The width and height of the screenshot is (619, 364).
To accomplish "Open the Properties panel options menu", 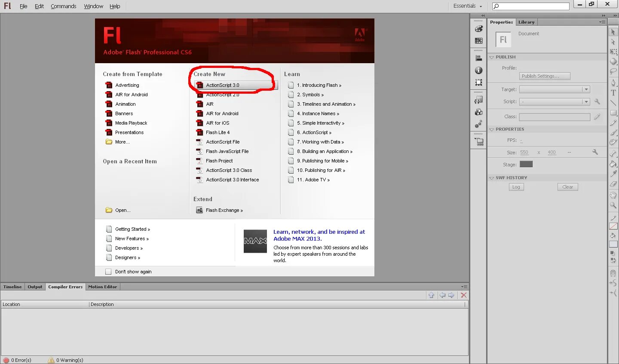I will tap(602, 22).
